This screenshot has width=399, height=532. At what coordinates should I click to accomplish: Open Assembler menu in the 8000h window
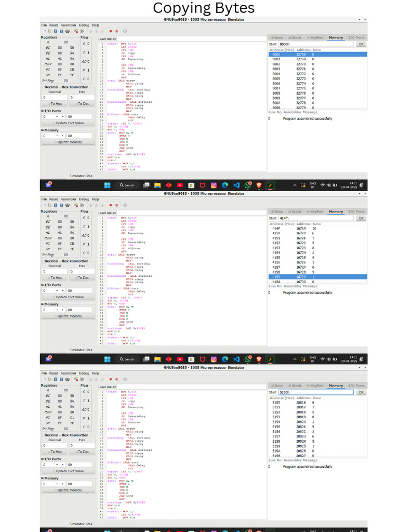click(69, 25)
